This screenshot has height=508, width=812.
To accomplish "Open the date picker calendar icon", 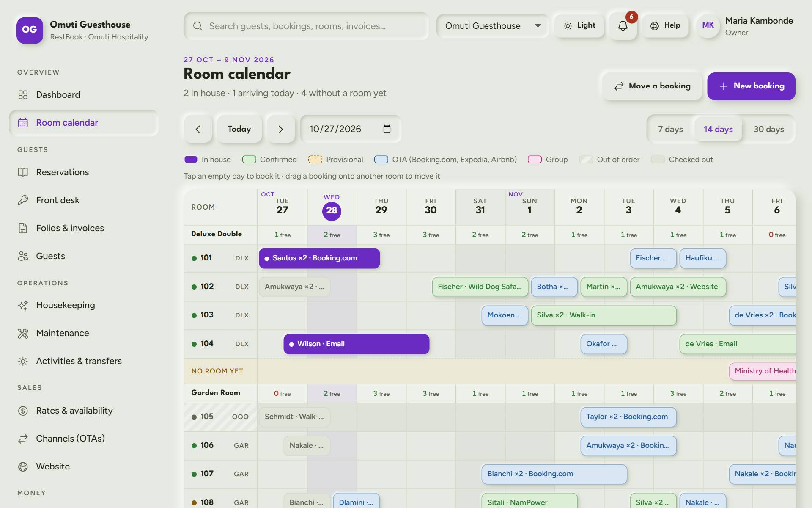I will [387, 129].
